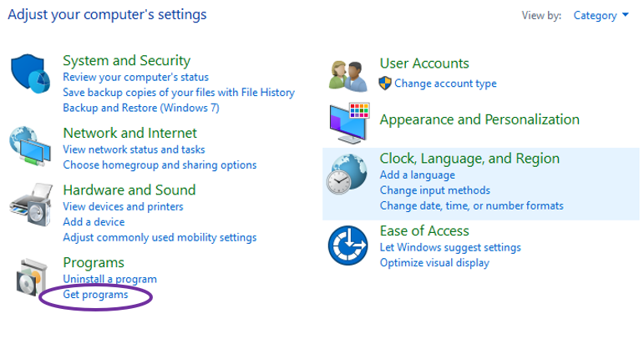Open the View by Category dropdown
This screenshot has width=644, height=339.
(x=601, y=15)
